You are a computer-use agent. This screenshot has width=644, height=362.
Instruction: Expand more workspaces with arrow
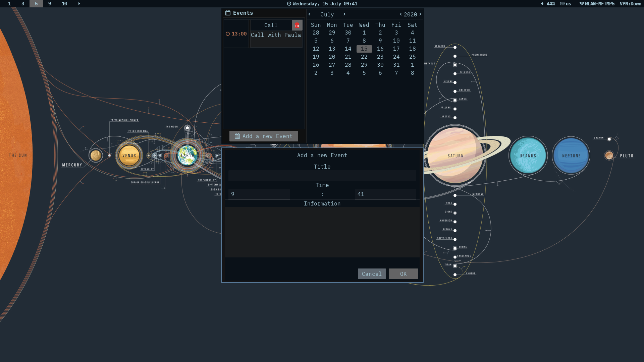coord(79,4)
